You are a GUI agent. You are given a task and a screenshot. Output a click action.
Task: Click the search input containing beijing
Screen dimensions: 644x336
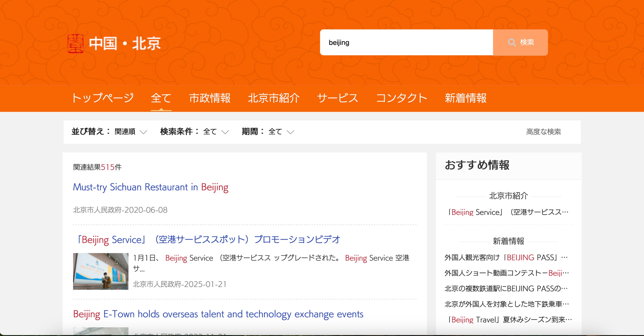click(x=406, y=43)
